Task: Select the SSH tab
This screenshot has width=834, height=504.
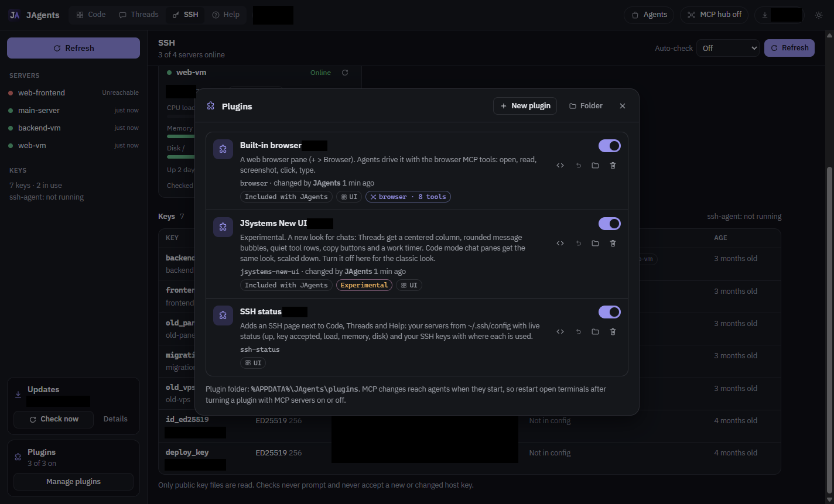Action: click(x=186, y=15)
